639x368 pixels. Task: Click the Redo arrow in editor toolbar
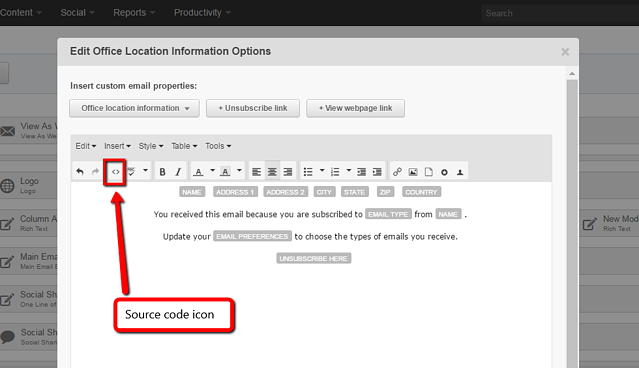tap(95, 172)
